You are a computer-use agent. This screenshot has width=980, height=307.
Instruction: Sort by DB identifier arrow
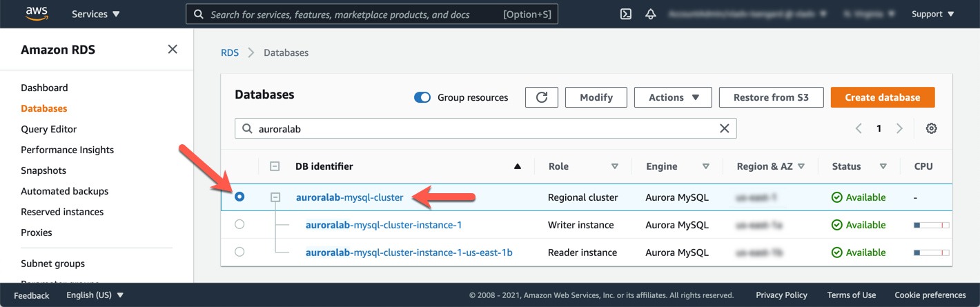point(518,166)
